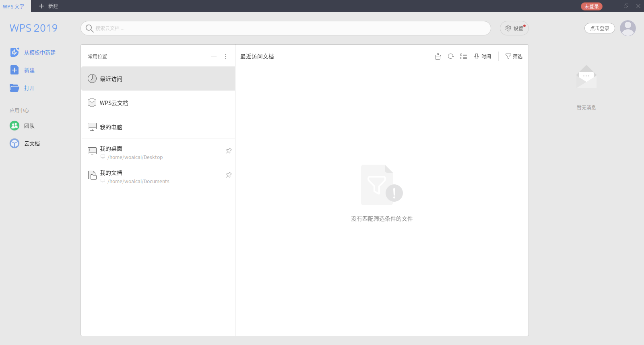Click the 点击登录 button
644x345 pixels.
599,28
